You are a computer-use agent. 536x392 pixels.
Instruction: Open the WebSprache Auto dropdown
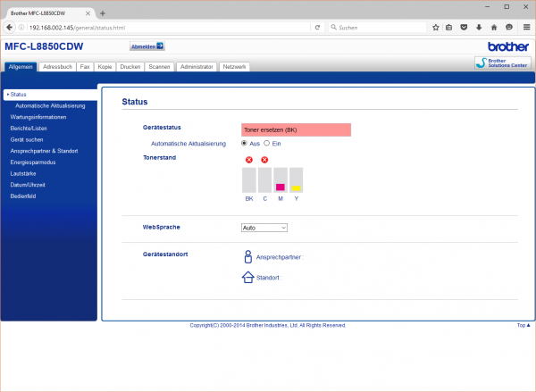tap(264, 228)
